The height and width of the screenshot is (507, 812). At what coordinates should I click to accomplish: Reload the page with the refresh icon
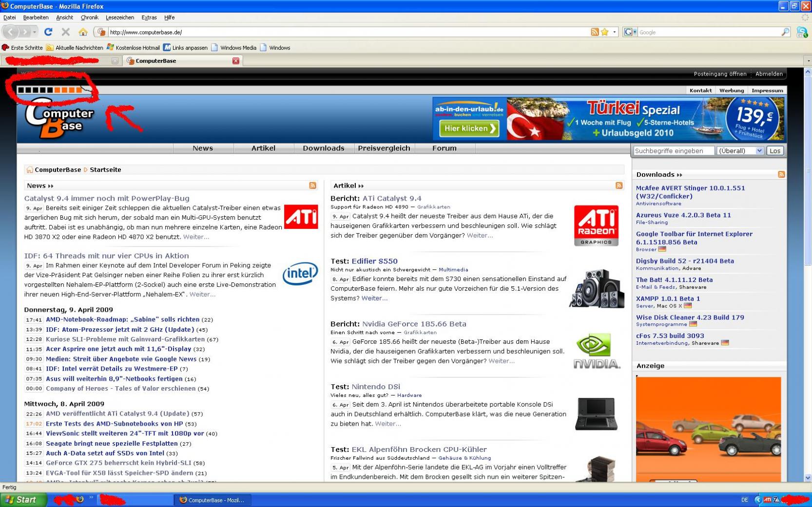[48, 32]
